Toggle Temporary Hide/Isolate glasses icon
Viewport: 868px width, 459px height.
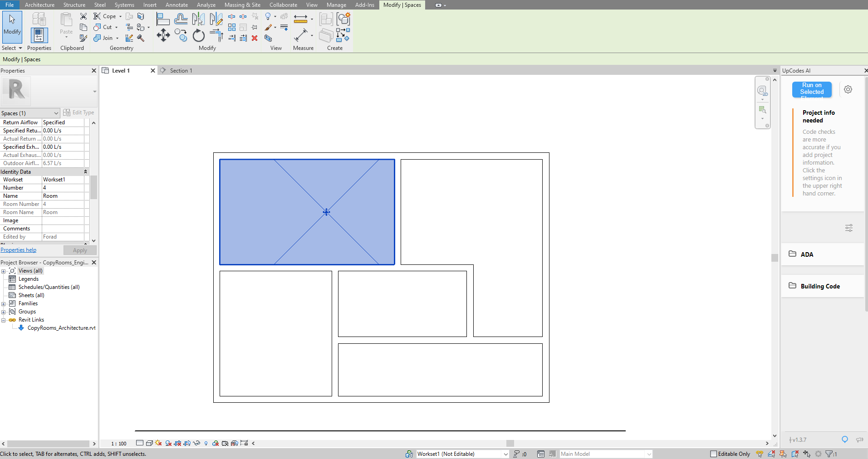coord(196,443)
